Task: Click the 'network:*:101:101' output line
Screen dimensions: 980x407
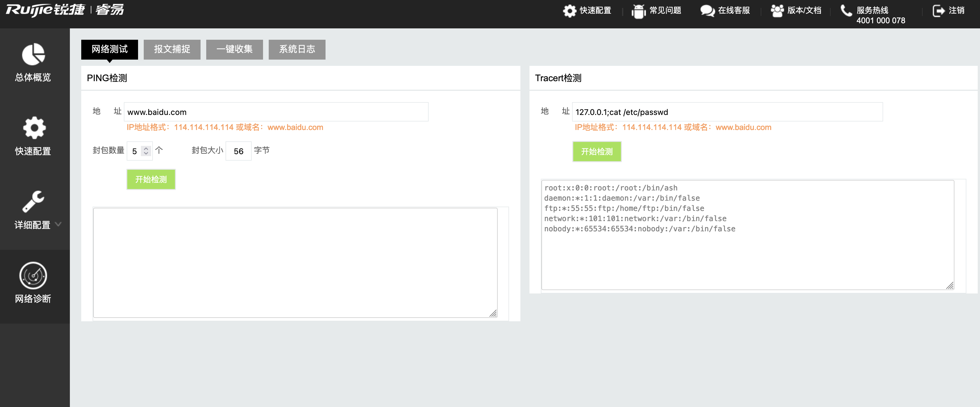Action: [635, 219]
